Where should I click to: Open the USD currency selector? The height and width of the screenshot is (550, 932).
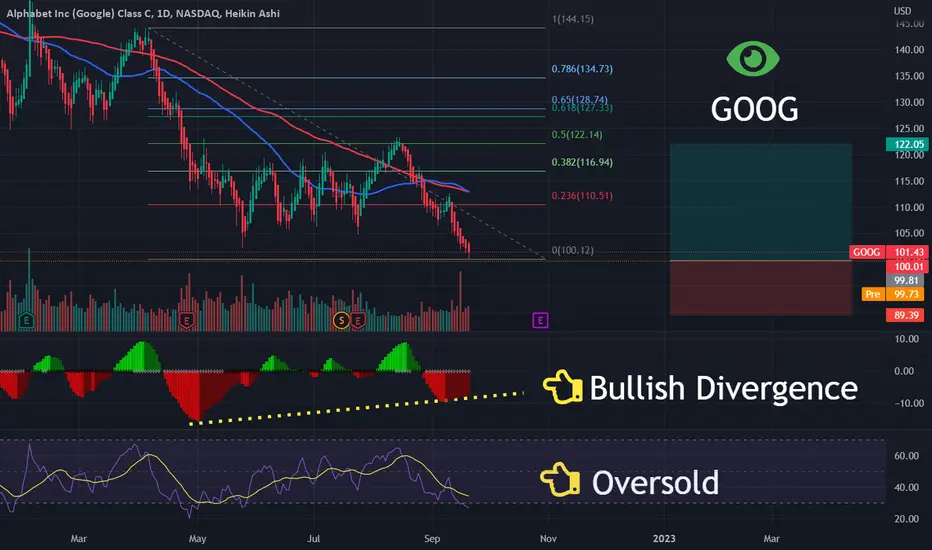point(902,11)
